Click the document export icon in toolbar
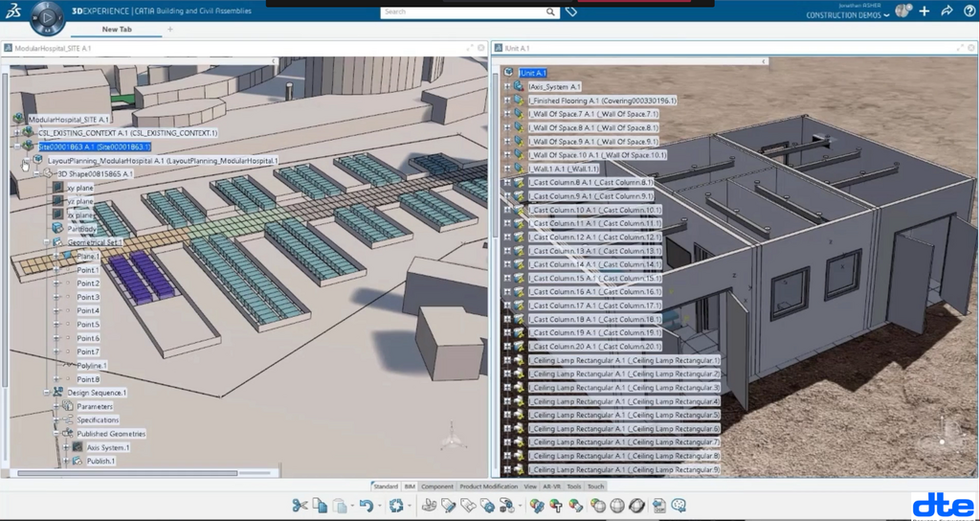 [x=659, y=506]
